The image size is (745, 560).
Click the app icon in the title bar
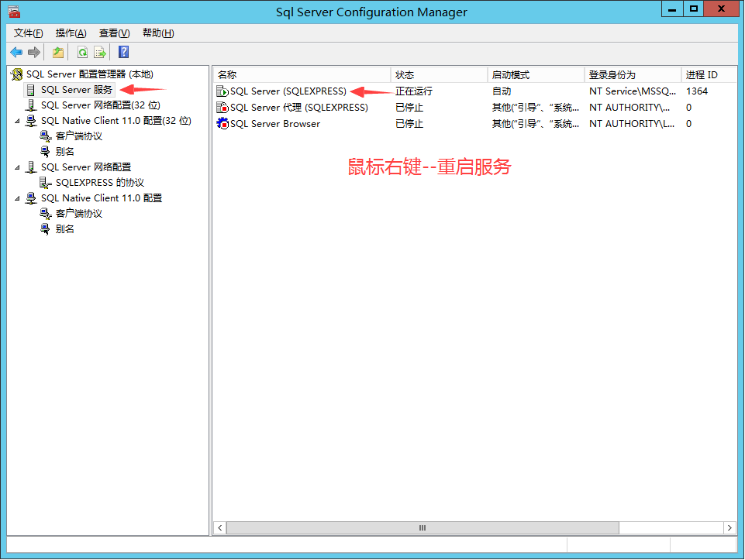(14, 12)
